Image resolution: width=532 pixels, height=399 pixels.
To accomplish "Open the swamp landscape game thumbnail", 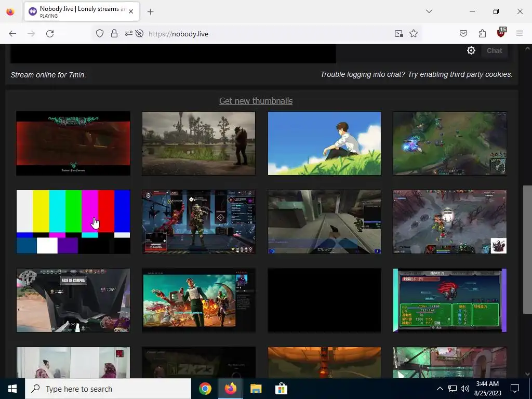I will click(198, 143).
